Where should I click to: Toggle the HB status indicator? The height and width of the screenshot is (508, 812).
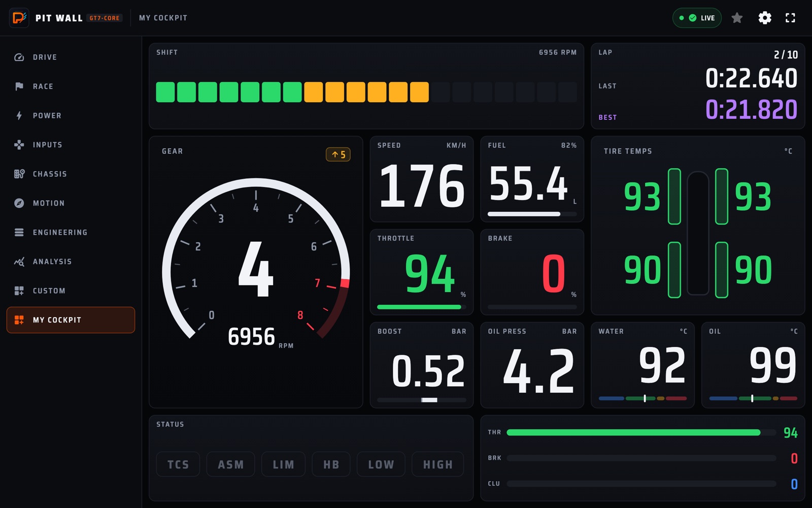331,464
